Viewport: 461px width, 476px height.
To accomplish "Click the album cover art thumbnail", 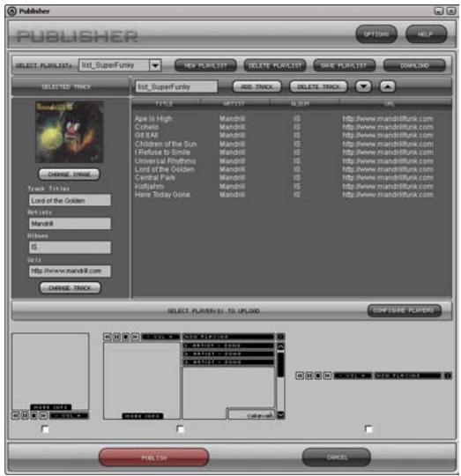I will pyautogui.click(x=70, y=132).
